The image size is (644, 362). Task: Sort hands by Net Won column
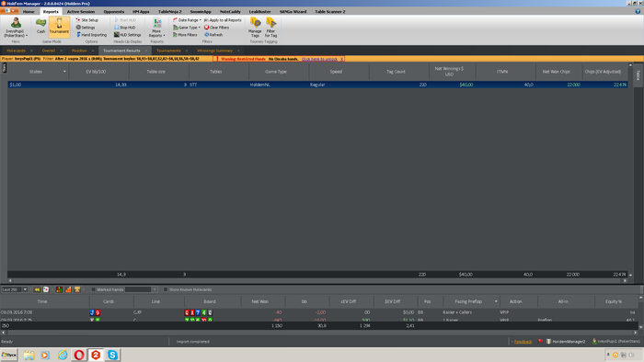coord(259,301)
